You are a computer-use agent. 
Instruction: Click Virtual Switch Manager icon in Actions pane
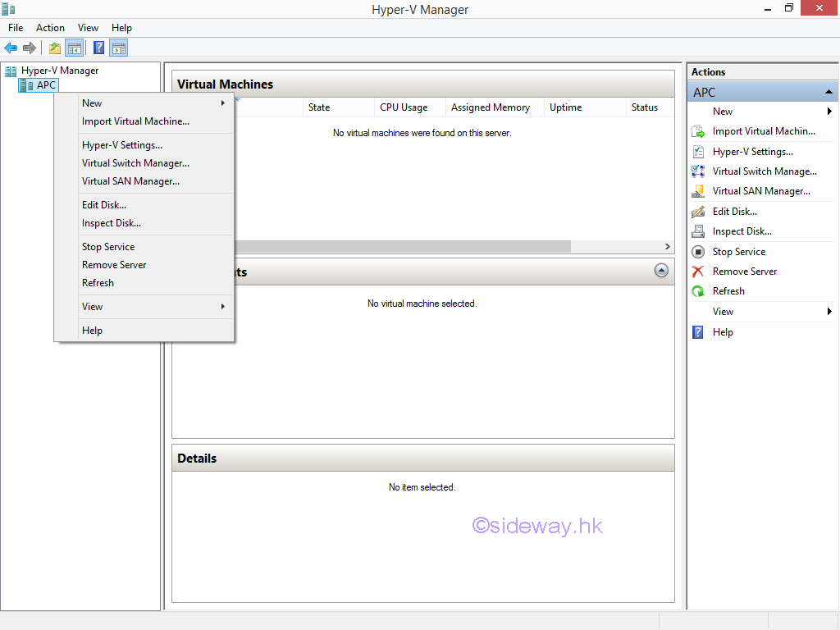pos(698,171)
